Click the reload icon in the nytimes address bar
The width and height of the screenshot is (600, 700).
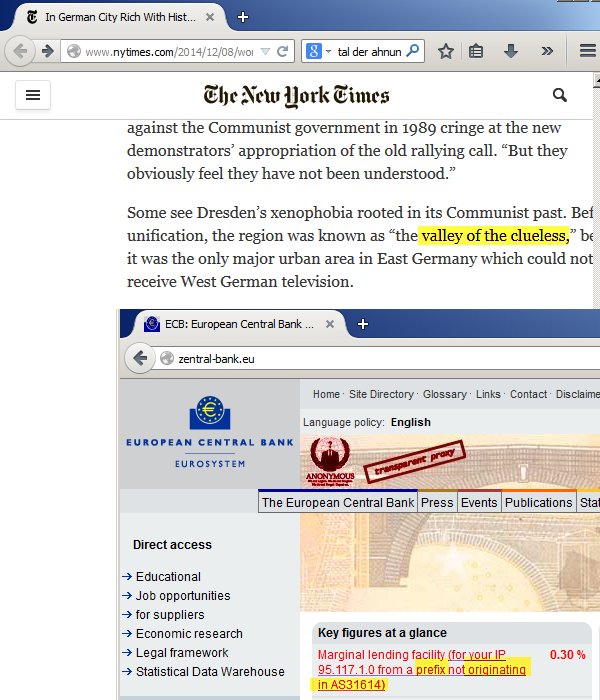[x=282, y=52]
